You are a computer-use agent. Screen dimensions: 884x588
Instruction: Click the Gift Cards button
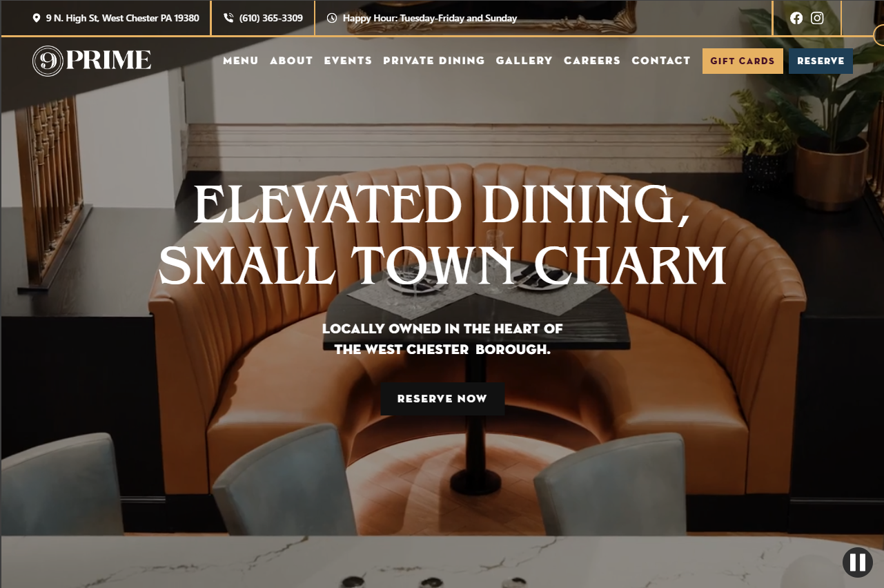pyautogui.click(x=743, y=61)
